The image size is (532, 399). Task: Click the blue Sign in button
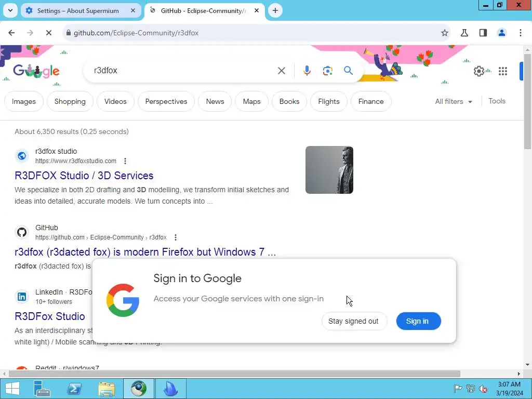(418, 321)
